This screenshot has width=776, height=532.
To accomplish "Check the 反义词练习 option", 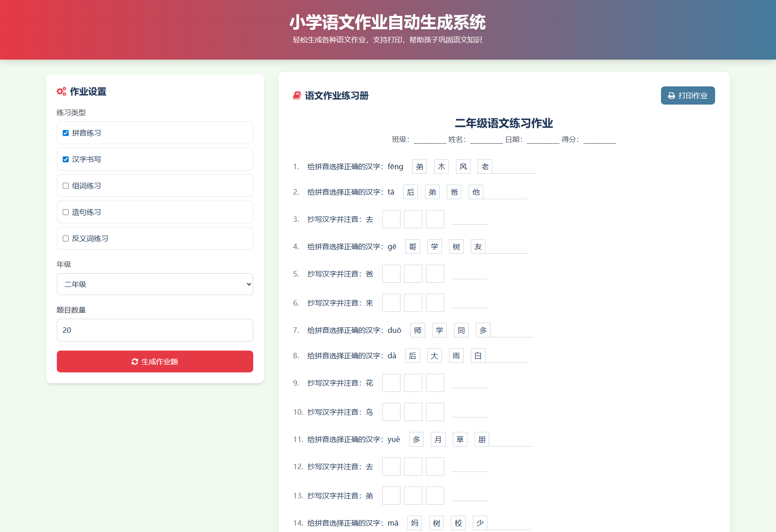I will click(65, 238).
